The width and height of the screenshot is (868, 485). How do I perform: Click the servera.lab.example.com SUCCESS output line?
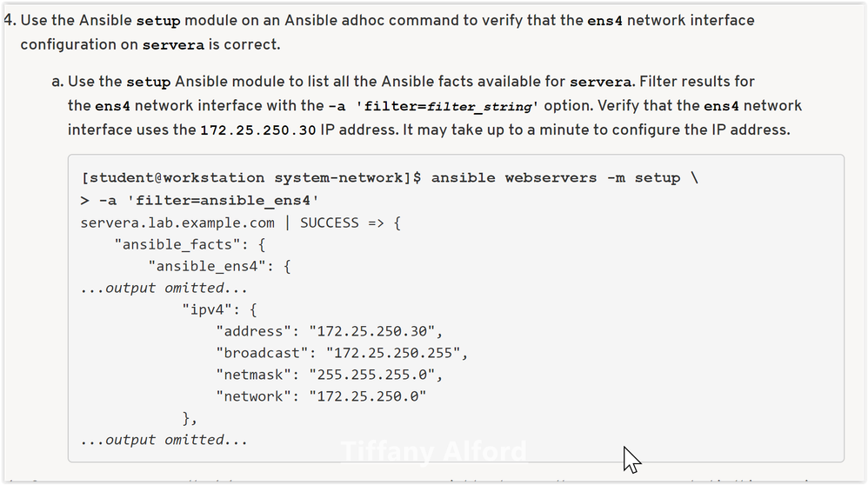(240, 223)
